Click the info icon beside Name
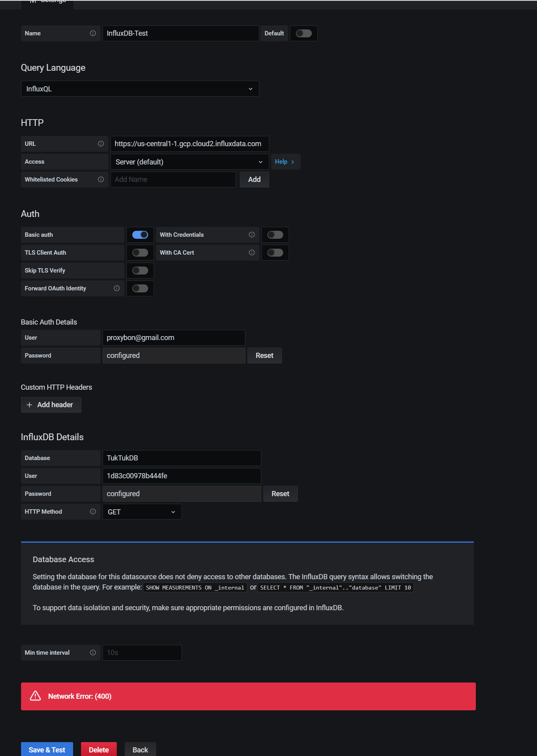The height and width of the screenshot is (756, 537). point(93,33)
